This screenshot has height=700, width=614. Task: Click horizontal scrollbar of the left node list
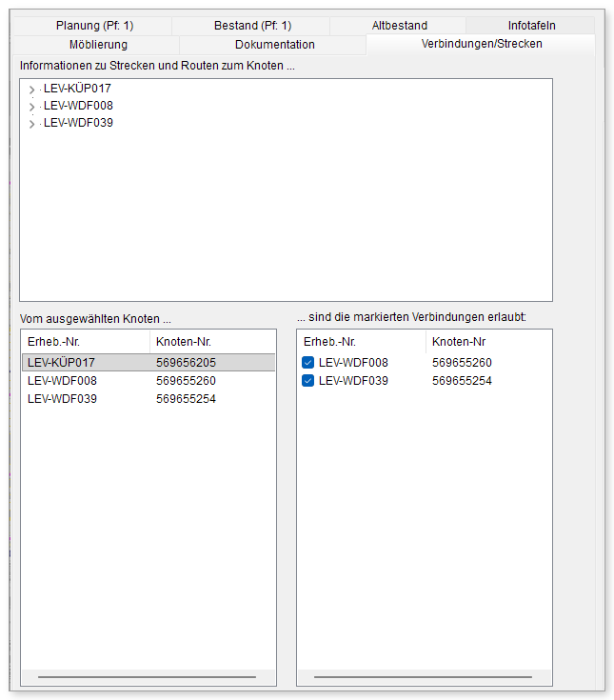coord(147,677)
